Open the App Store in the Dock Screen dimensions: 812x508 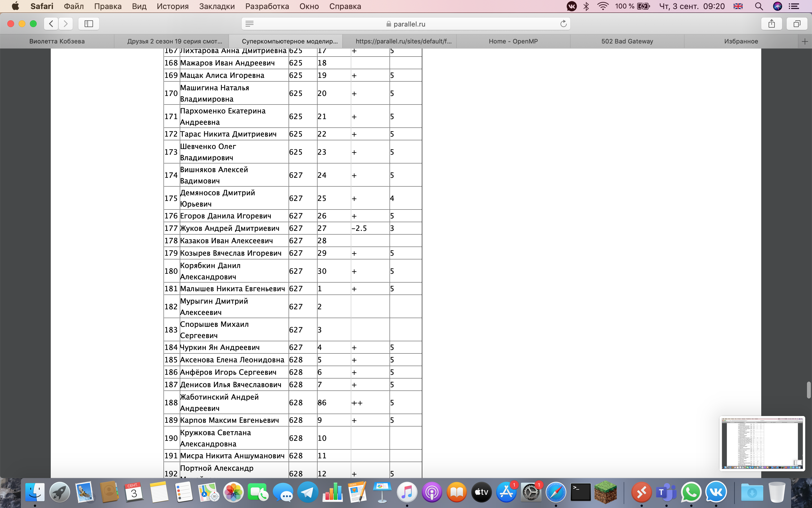point(506,492)
